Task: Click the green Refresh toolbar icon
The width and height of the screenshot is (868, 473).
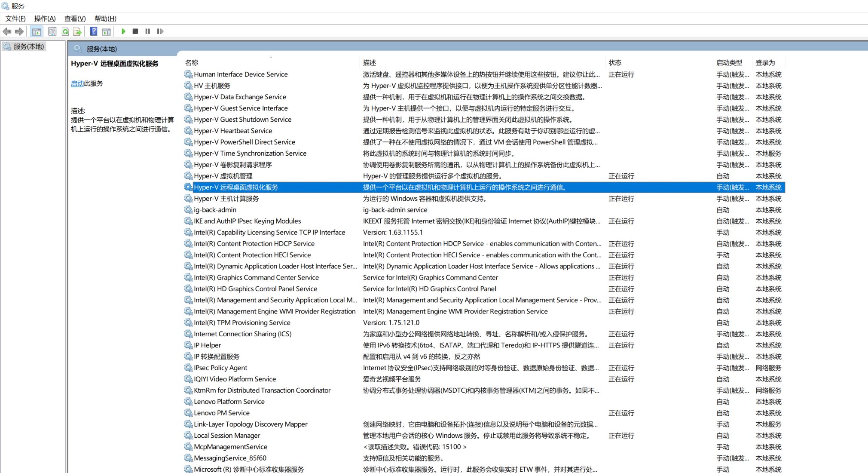Action: 65,31
